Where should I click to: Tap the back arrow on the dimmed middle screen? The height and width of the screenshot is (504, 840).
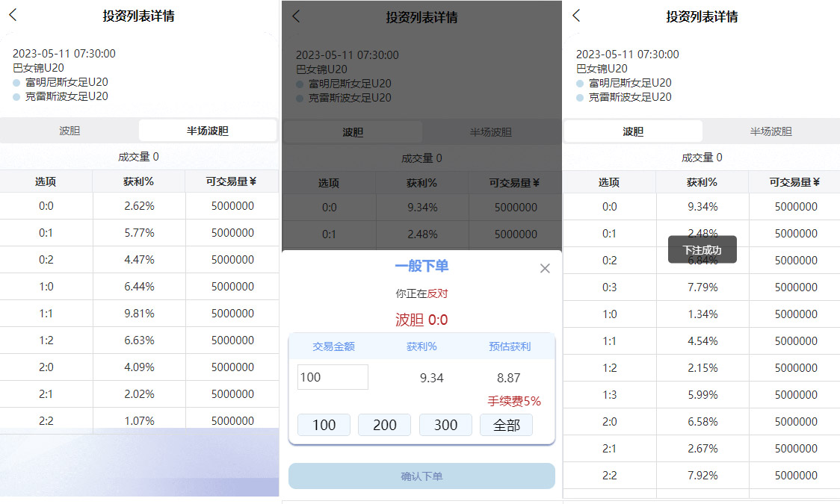pos(296,16)
